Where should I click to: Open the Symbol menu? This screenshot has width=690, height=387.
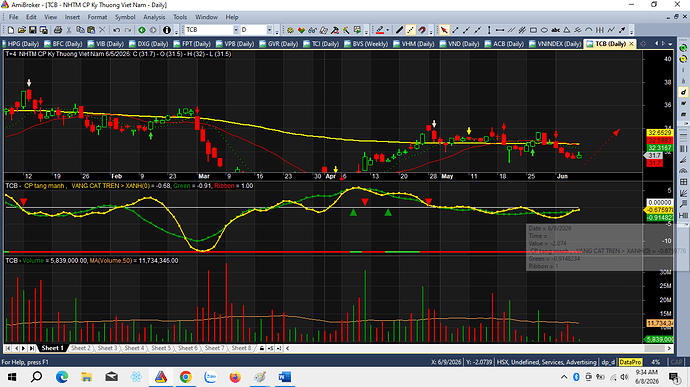coord(125,17)
